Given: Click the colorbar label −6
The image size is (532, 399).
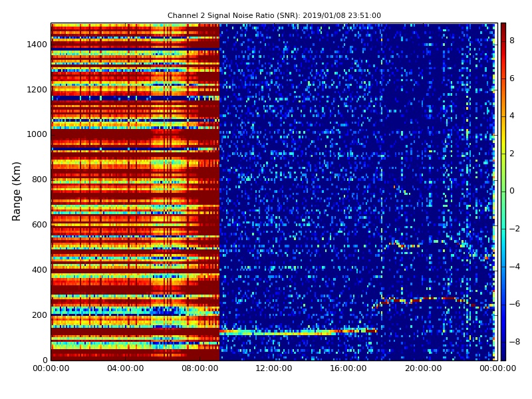Looking at the screenshot, I should (x=515, y=304).
